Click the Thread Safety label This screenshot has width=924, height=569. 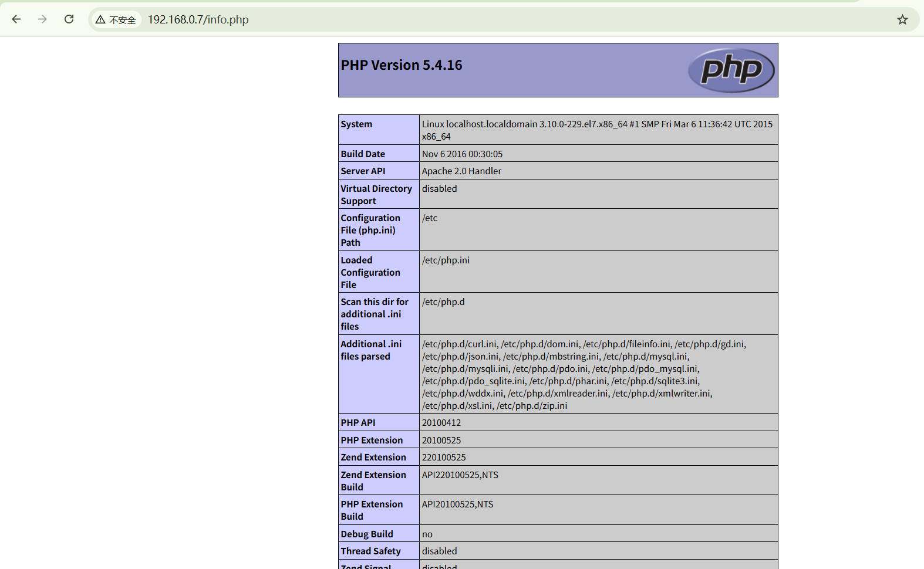point(371,551)
